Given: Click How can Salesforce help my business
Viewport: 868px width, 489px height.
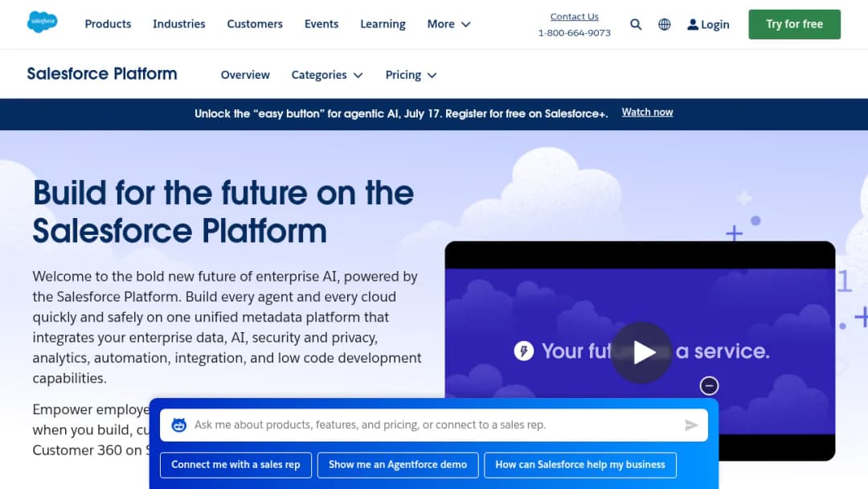Looking at the screenshot, I should tap(580, 465).
